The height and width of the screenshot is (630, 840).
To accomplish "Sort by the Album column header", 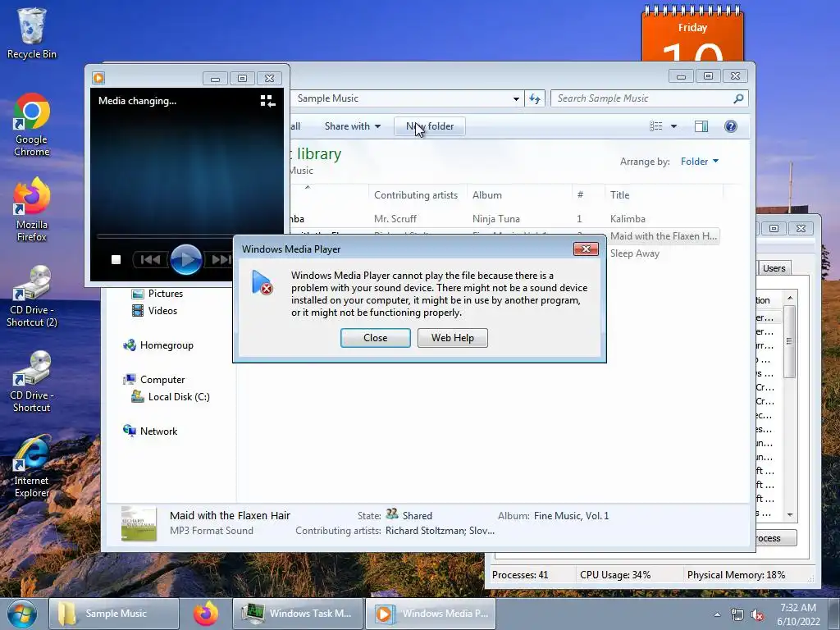I will click(x=518, y=195).
